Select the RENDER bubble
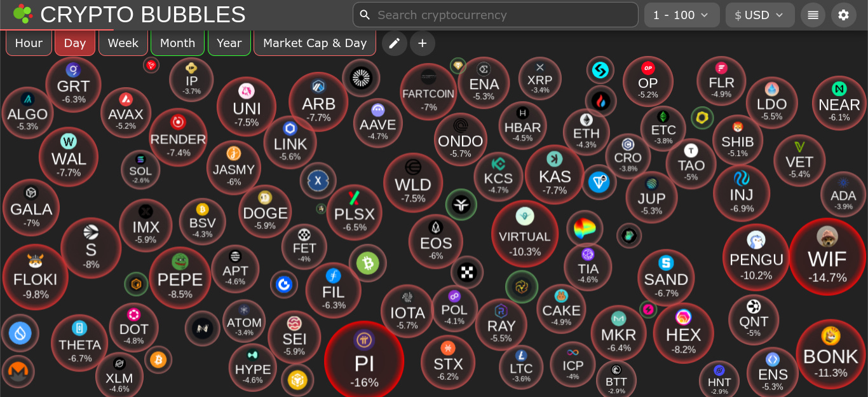 click(x=178, y=137)
